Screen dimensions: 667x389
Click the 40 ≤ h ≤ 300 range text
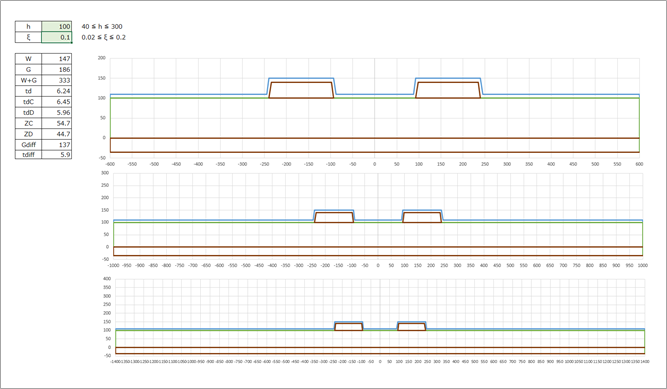pos(102,26)
